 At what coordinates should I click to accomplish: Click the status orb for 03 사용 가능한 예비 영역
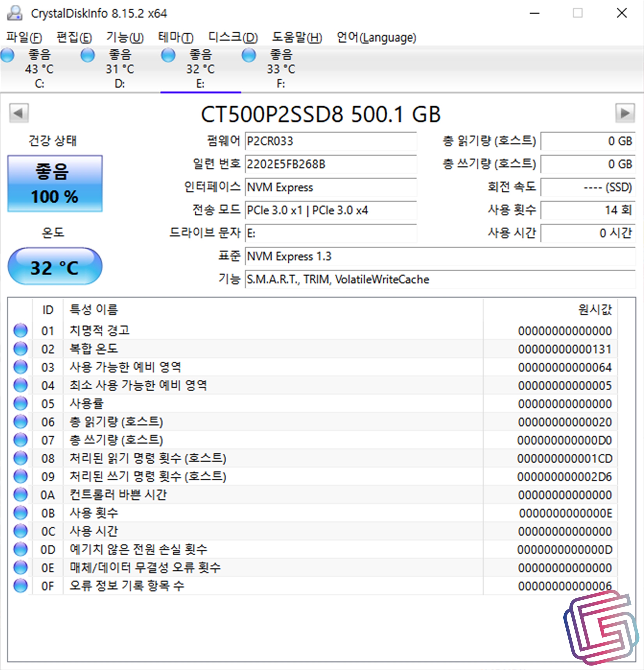[21, 367]
